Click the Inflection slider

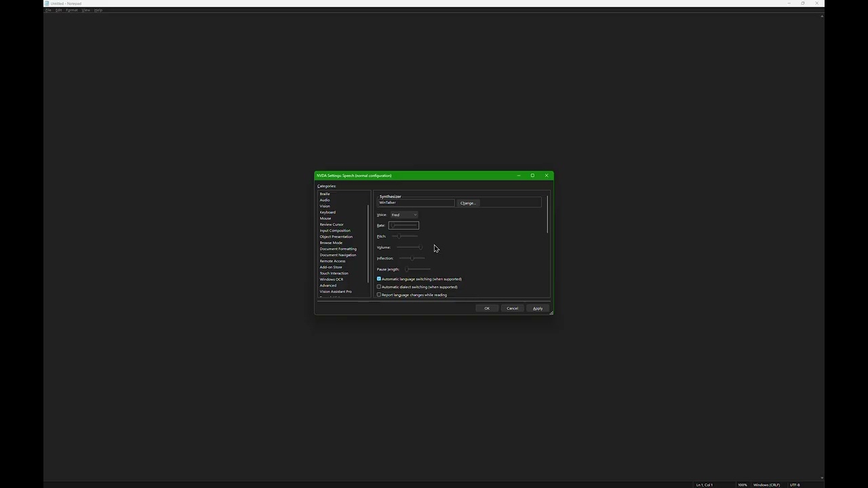tap(412, 258)
